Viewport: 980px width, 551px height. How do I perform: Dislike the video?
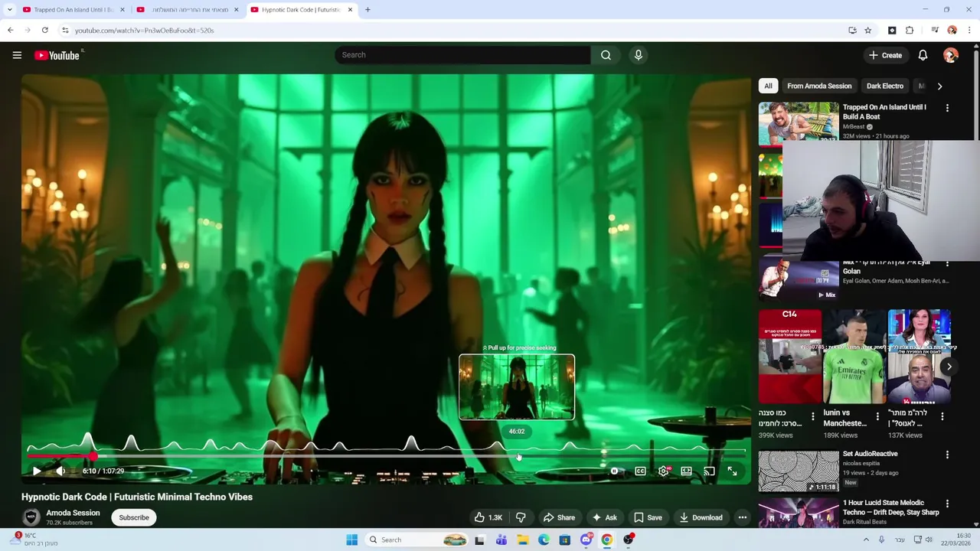(521, 517)
